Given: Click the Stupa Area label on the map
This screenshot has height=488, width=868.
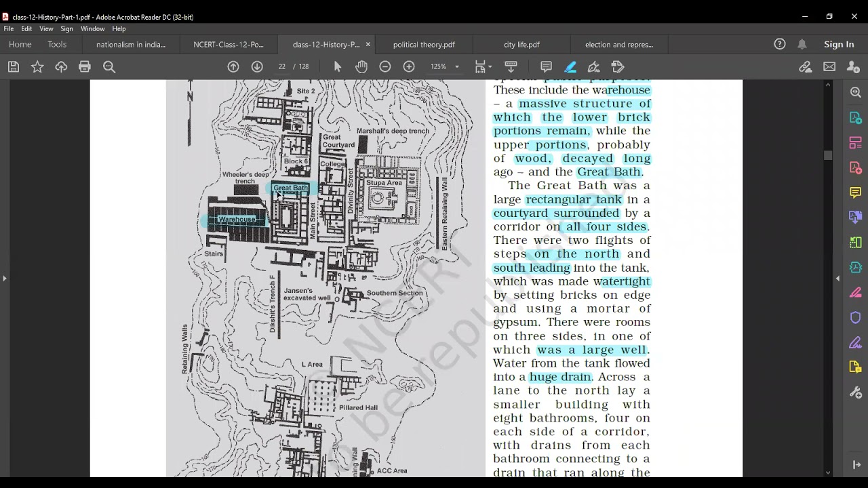Looking at the screenshot, I should [384, 183].
